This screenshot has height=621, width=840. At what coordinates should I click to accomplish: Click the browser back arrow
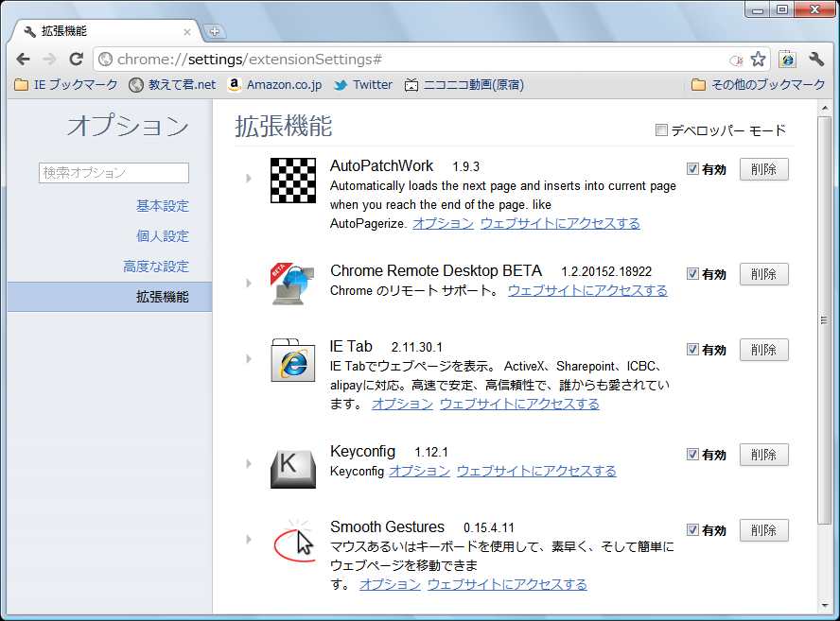coord(23,59)
